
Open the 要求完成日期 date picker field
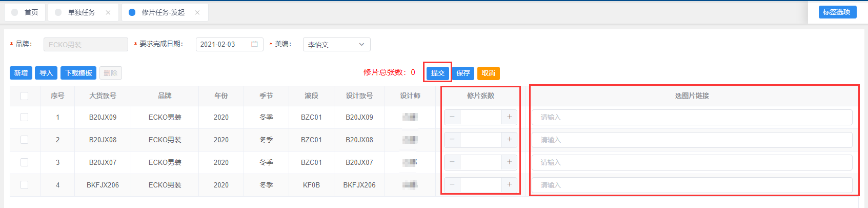point(224,45)
